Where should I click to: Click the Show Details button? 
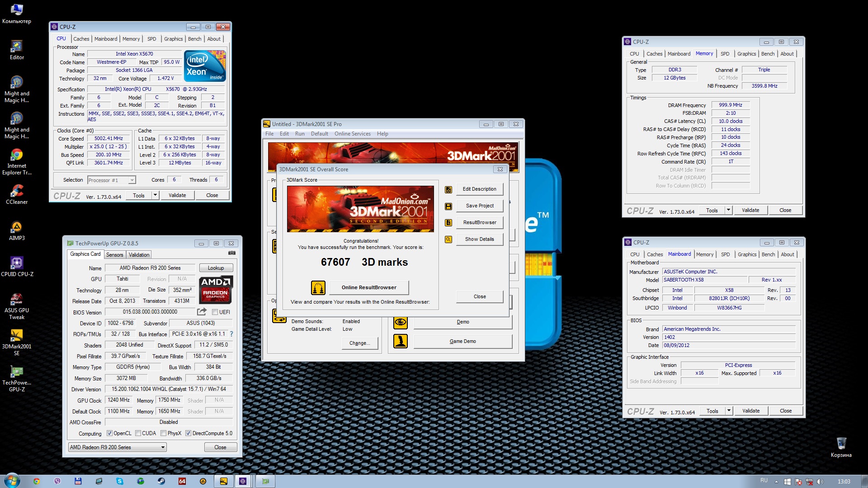480,239
